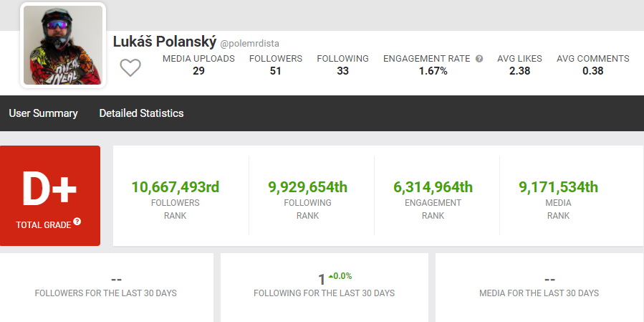Click the 9,171,534th media rank value
Image resolution: width=644 pixels, height=322 pixels.
click(558, 187)
